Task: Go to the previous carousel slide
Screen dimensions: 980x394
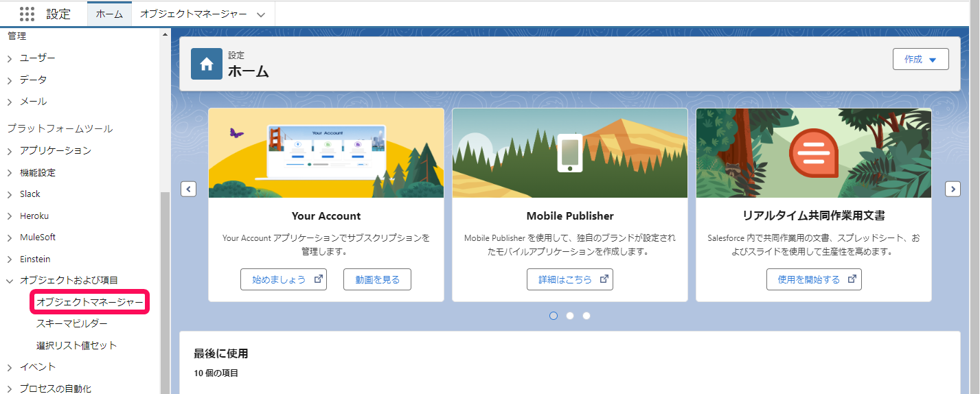Action: point(189,189)
